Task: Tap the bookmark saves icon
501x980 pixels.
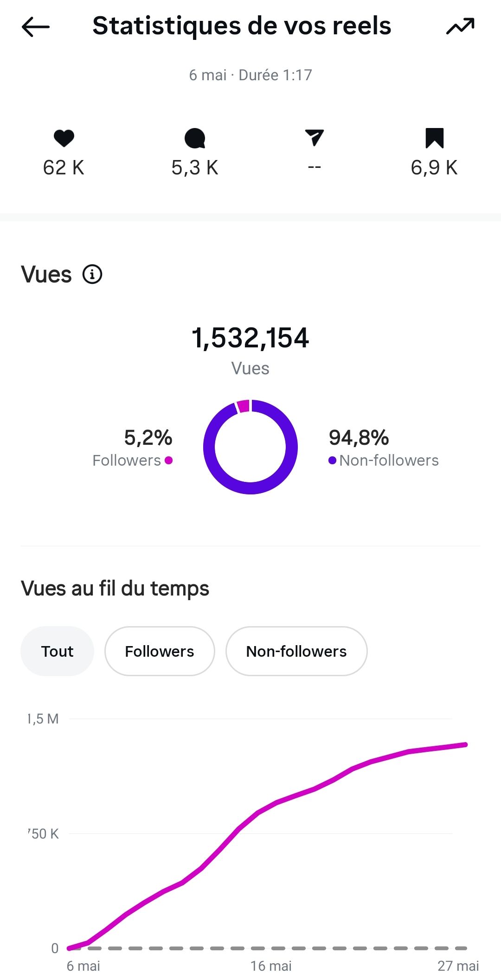Action: click(435, 138)
